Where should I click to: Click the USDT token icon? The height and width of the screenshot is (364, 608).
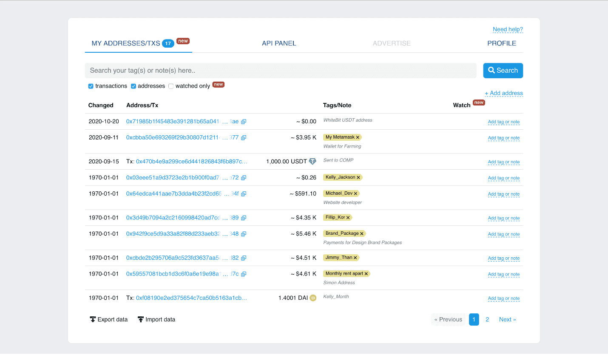tap(313, 162)
